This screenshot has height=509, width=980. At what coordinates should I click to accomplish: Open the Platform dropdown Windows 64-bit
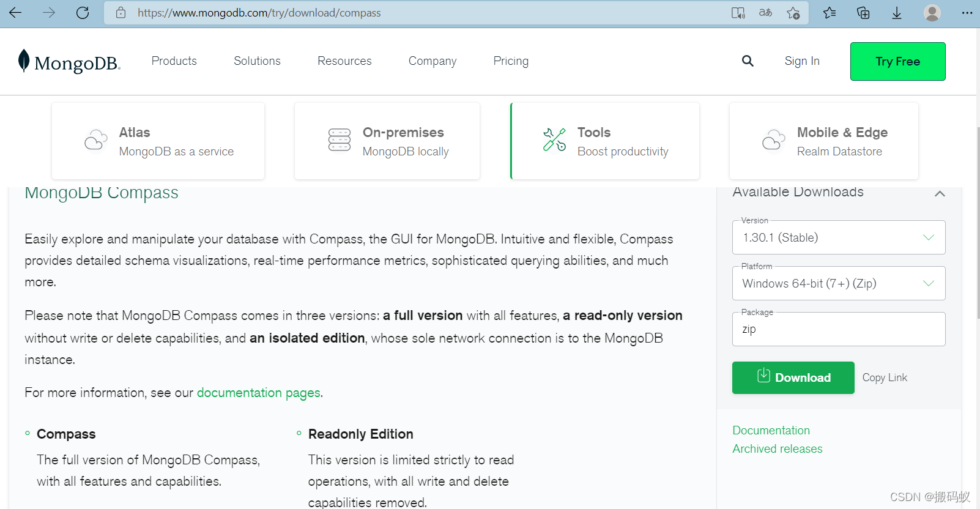tap(839, 283)
